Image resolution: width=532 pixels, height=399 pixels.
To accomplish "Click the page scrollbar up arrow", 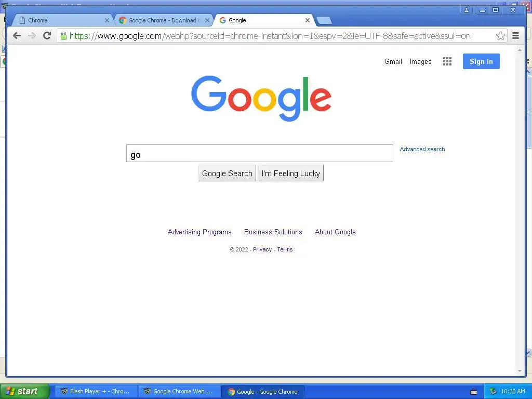I will pos(520,50).
